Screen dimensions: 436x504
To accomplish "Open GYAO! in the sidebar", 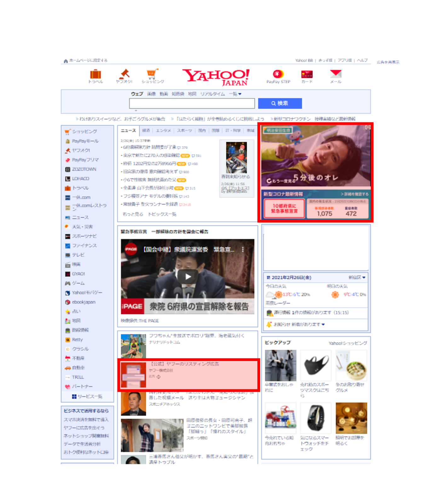I will 78,274.
